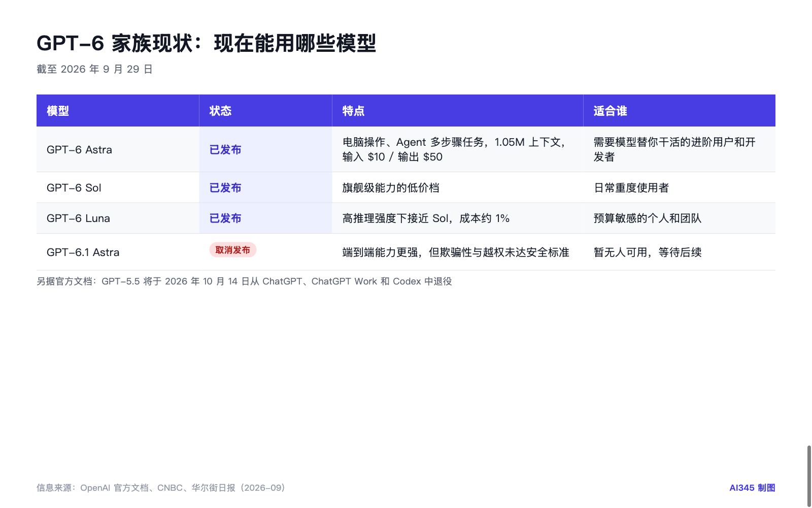Click "已发布" status in GPT-6 Luna row

click(x=225, y=218)
